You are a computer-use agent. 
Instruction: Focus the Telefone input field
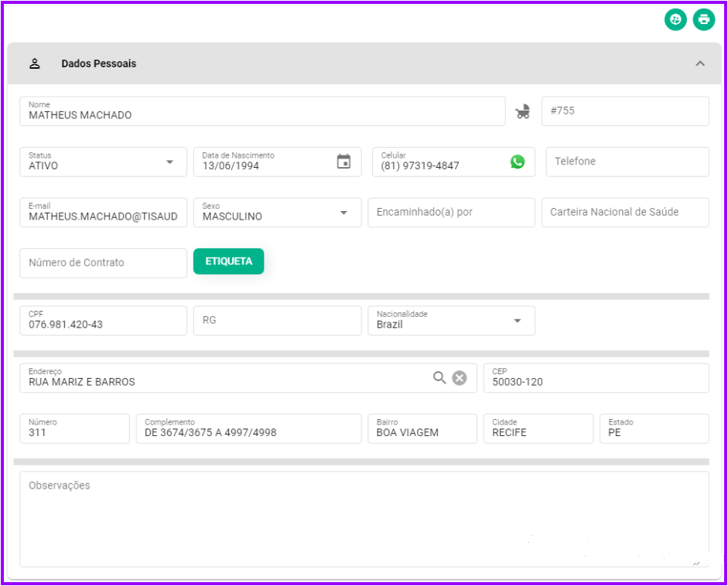627,162
